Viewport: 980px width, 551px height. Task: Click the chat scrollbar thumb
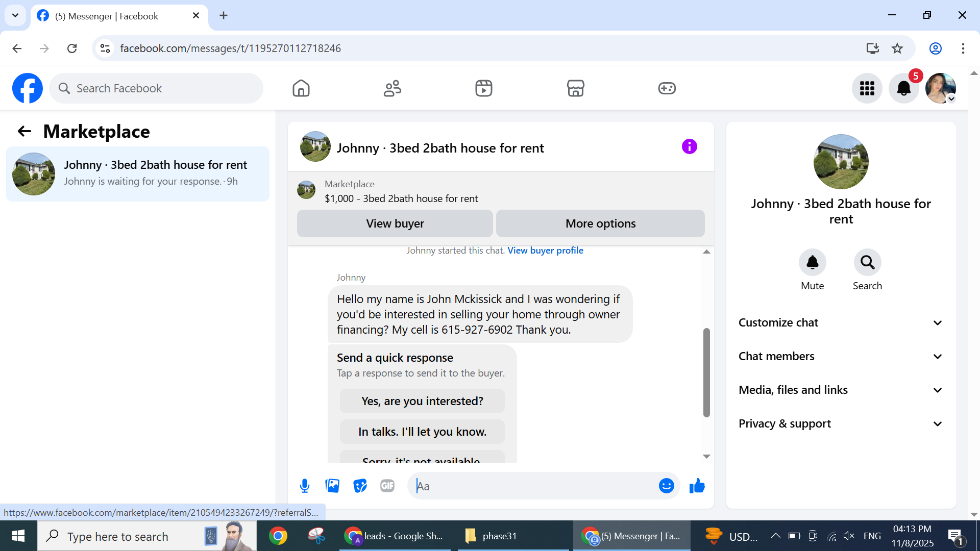click(706, 372)
